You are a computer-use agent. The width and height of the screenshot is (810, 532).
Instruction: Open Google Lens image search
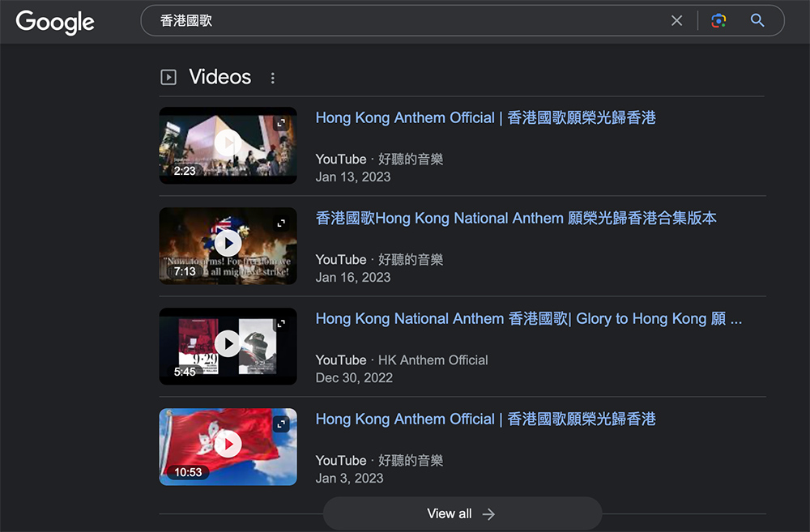pos(718,21)
